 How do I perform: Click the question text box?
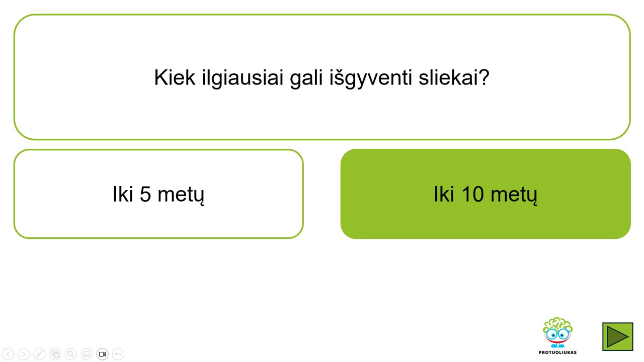[x=322, y=77]
